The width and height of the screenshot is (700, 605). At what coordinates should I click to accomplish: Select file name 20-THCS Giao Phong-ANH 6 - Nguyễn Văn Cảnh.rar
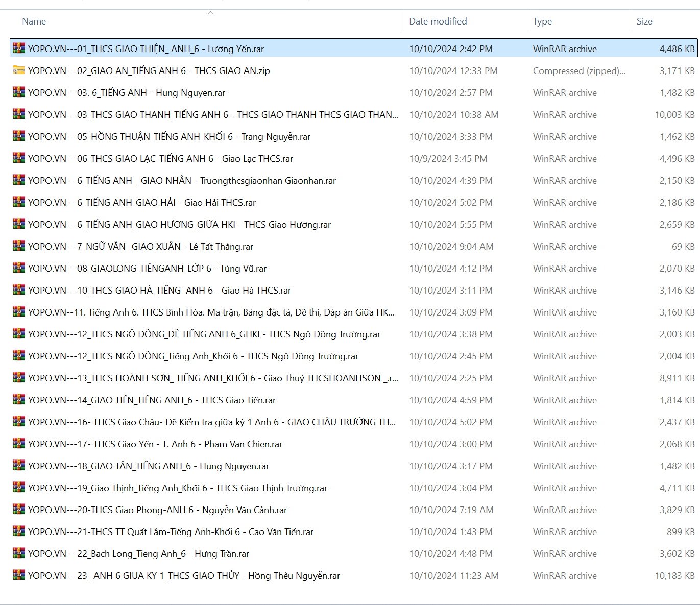pyautogui.click(x=157, y=510)
